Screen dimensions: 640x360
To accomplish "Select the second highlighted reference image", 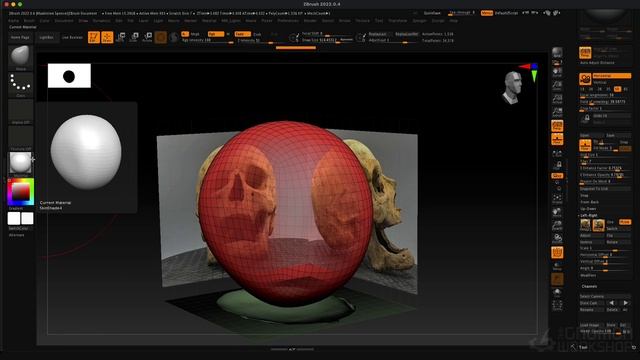I will (599, 225).
